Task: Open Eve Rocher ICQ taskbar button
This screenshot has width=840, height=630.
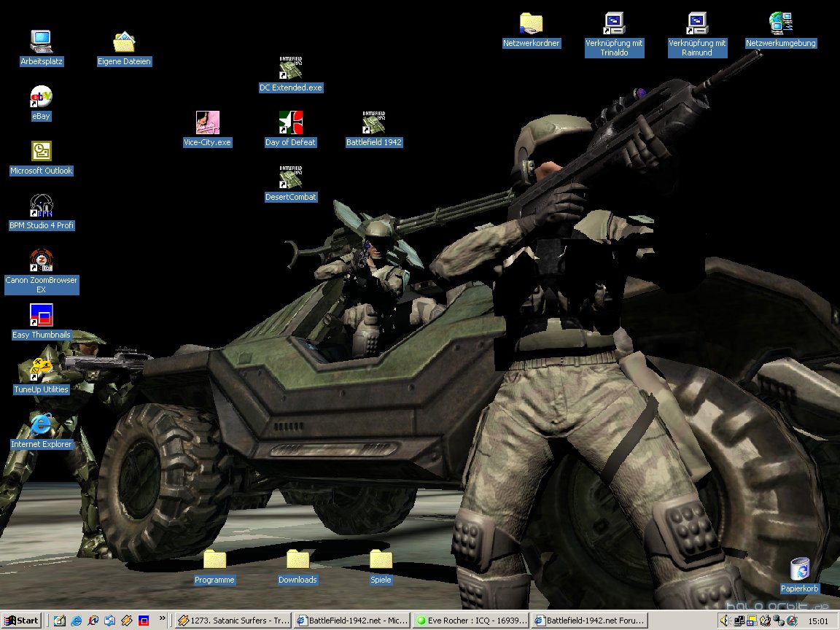Action: (471, 621)
